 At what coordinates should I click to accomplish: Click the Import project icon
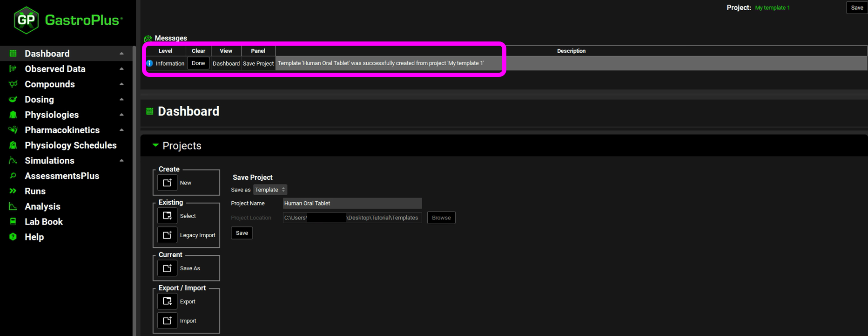point(167,321)
